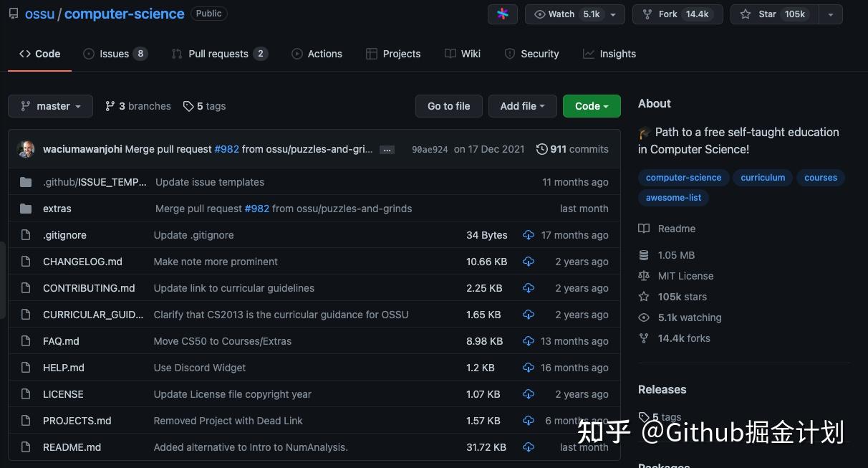Screen dimensions: 868x468
Task: Open the master branch selector
Action: 50,105
